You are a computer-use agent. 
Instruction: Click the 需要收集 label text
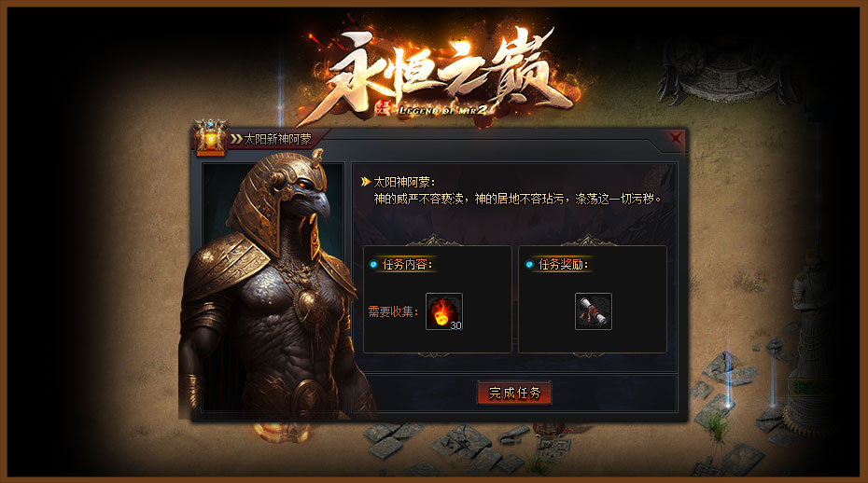pyautogui.click(x=393, y=312)
